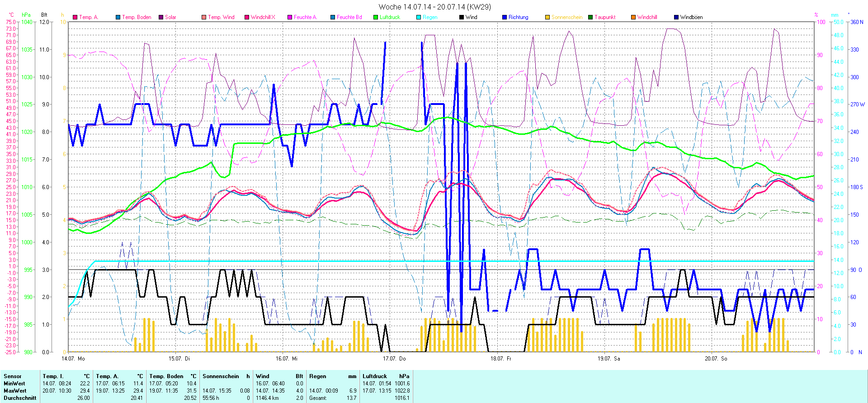868x403 pixels.
Task: Click the Durchschnitt row label
Action: click(x=20, y=398)
